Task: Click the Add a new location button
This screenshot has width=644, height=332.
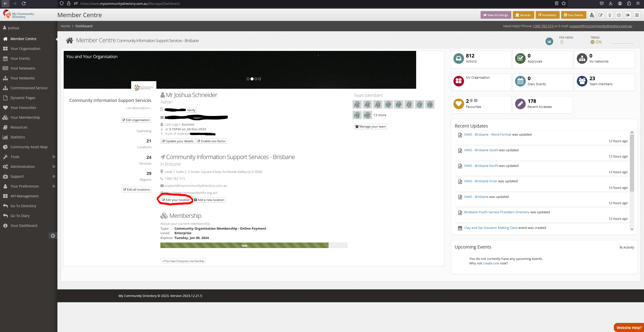Action: click(x=209, y=200)
